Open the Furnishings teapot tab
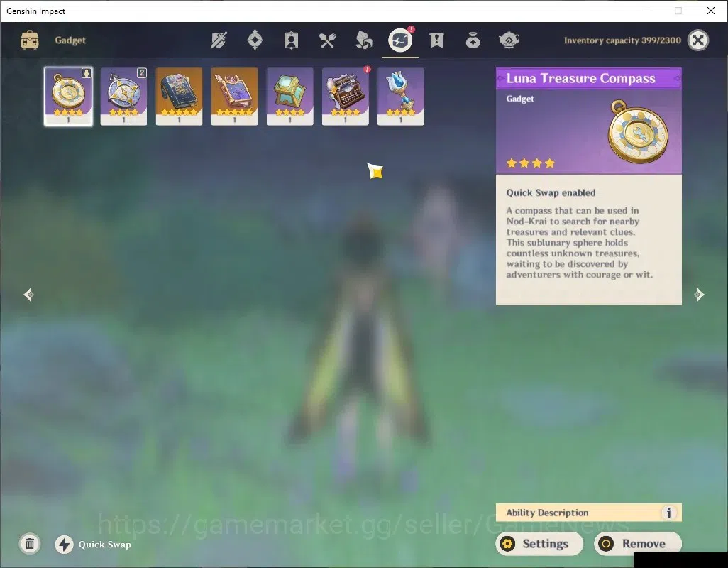728x568 pixels. point(509,40)
